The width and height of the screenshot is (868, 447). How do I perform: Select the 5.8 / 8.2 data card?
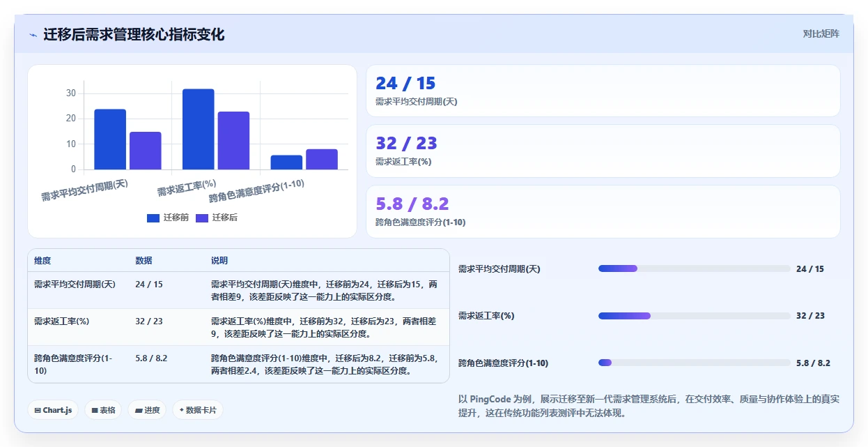pyautogui.click(x=603, y=212)
